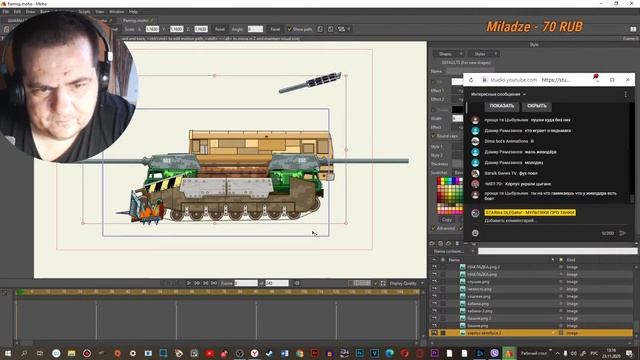The width and height of the screenshot is (640, 360).
Task: Open the File menu
Action: (5, 12)
